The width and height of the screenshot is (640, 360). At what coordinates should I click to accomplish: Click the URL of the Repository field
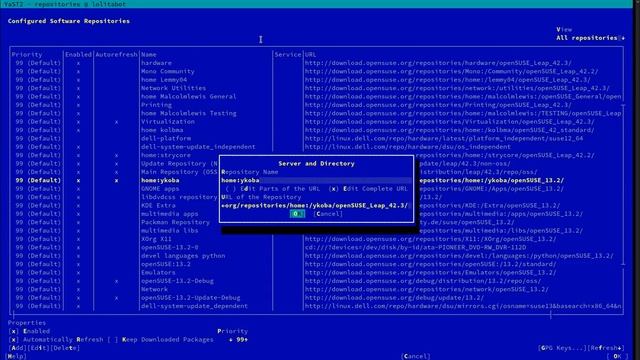(316, 205)
